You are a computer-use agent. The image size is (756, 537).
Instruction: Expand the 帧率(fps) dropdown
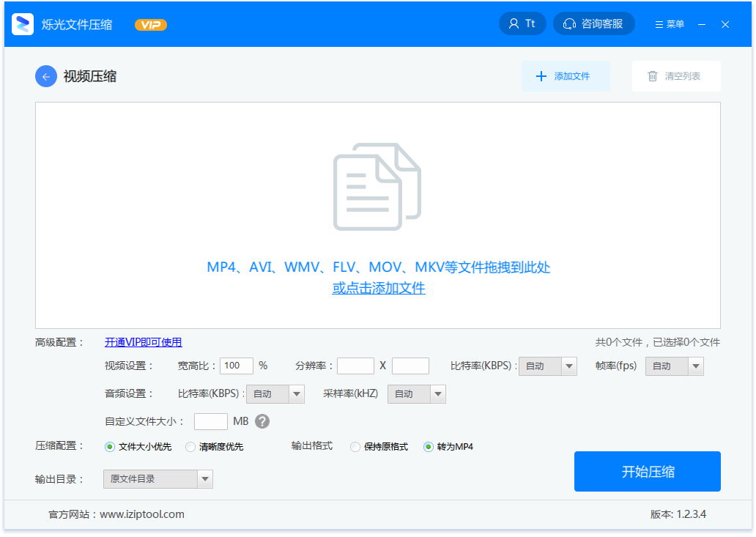click(x=674, y=366)
